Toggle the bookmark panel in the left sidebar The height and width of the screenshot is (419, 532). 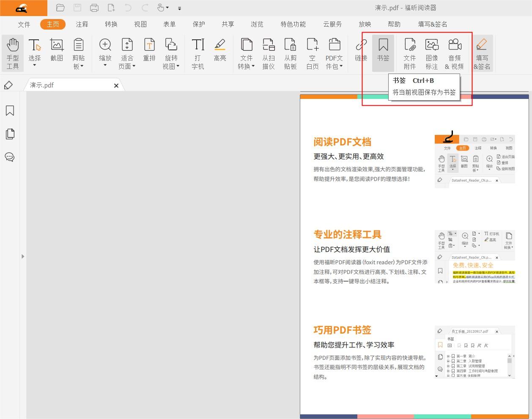tap(9, 110)
